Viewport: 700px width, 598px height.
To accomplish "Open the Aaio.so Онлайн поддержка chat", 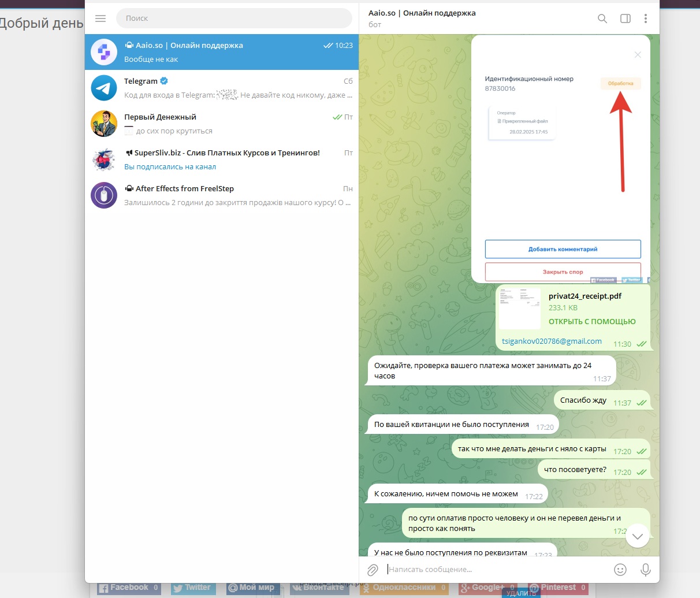I will click(x=222, y=52).
